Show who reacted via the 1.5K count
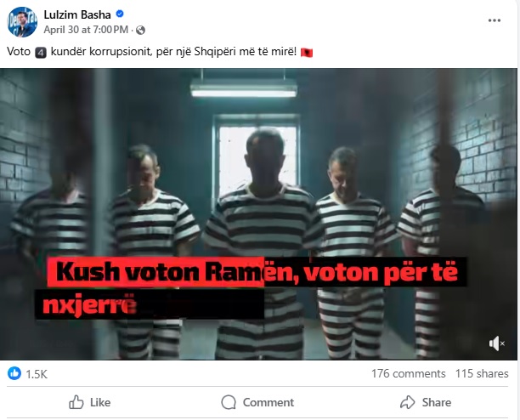Image resolution: width=520 pixels, height=420 pixels. click(37, 374)
